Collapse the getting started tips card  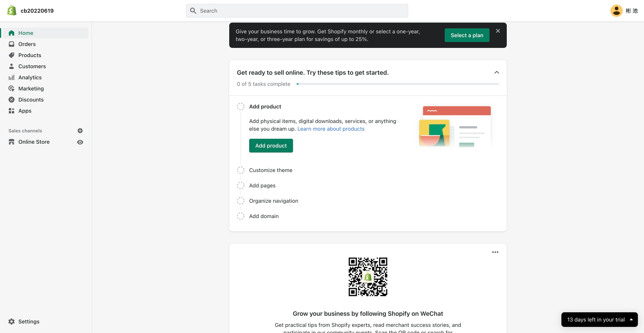(x=497, y=72)
